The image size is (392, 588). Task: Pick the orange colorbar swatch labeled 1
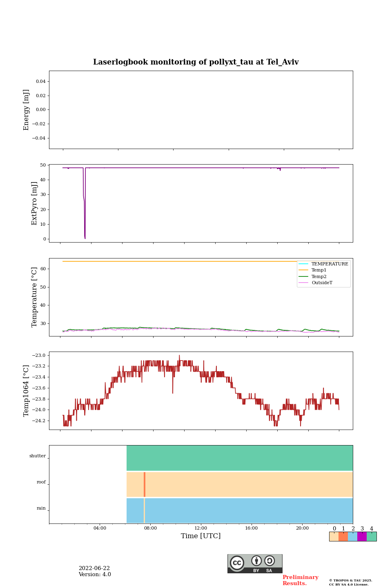(x=343, y=537)
